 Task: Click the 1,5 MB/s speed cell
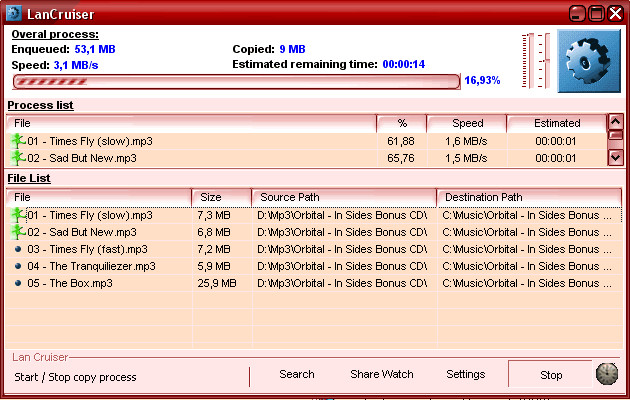(x=466, y=158)
